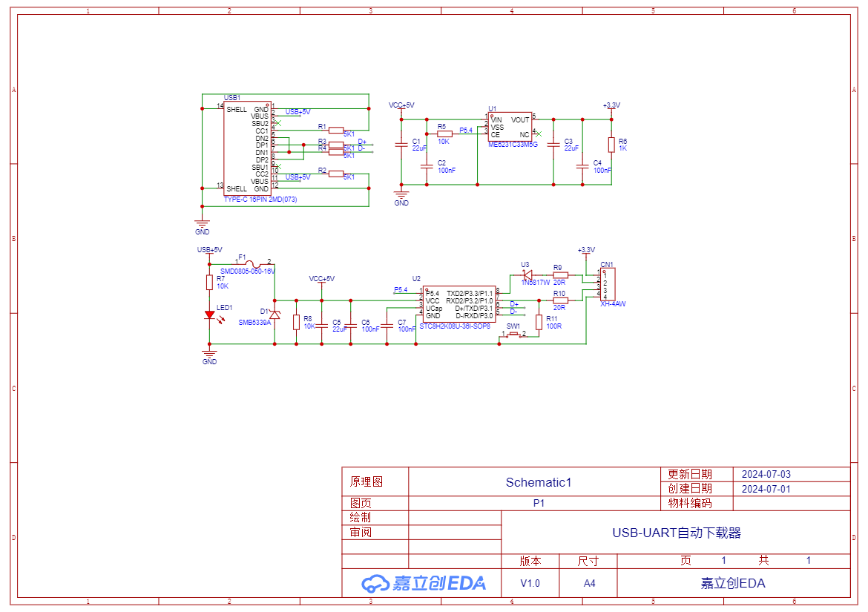
Task: Select capacitor C3 22uF symbol
Action: click(x=553, y=145)
